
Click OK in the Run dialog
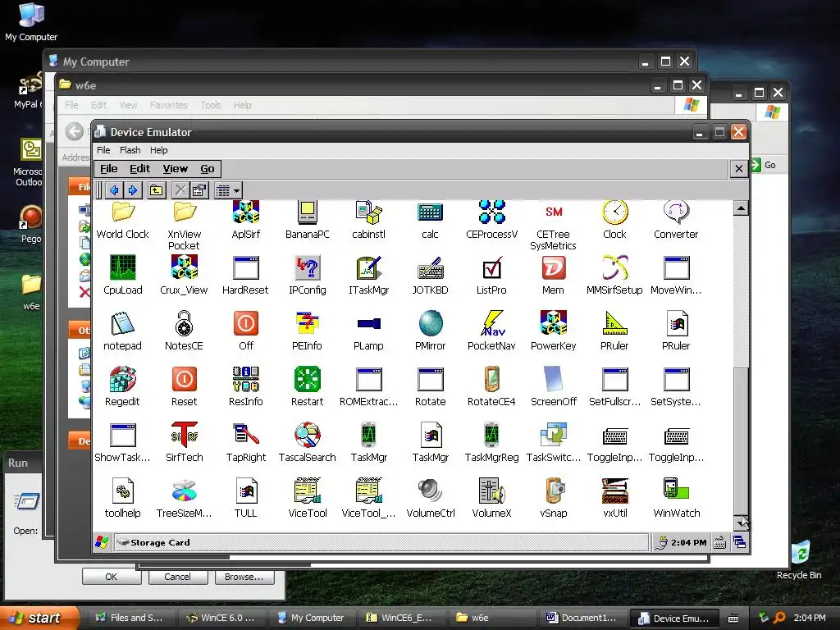click(x=112, y=577)
